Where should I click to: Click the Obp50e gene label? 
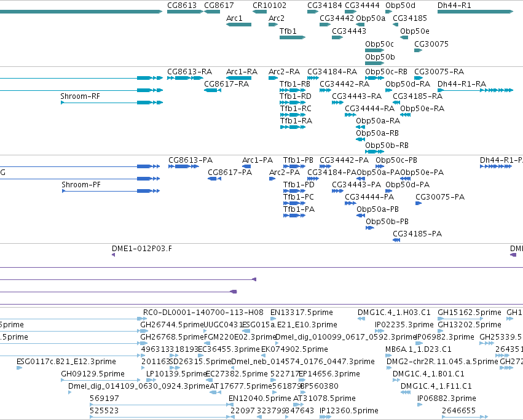click(x=415, y=31)
